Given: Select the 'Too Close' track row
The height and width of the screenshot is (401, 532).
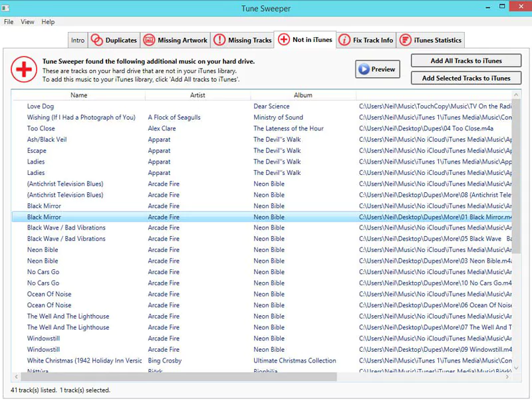Looking at the screenshot, I should click(262, 128).
